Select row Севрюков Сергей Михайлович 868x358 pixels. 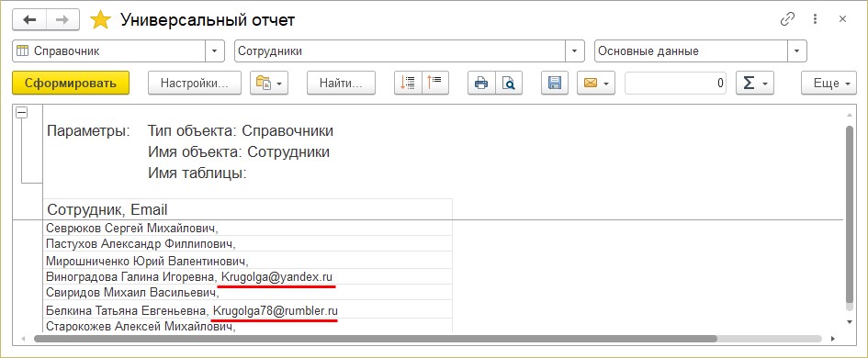tap(247, 228)
